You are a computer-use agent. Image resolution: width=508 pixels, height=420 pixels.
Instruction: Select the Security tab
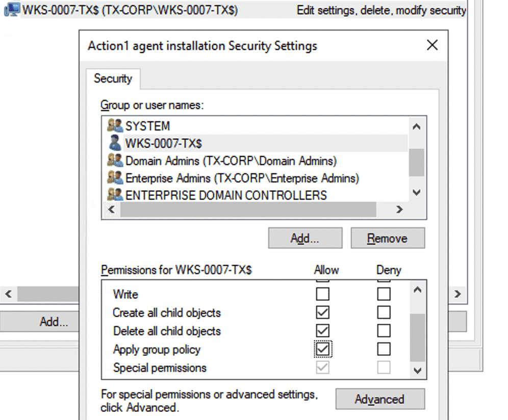(x=113, y=78)
